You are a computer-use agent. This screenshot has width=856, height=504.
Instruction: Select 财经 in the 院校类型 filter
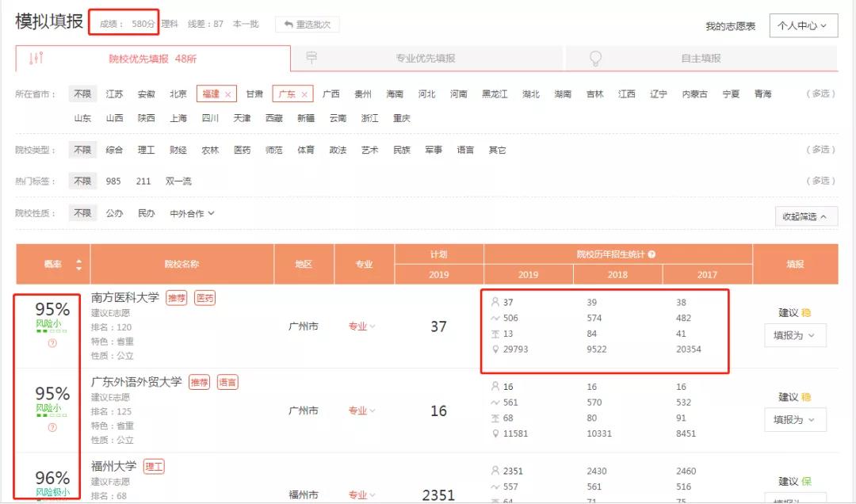pos(178,150)
